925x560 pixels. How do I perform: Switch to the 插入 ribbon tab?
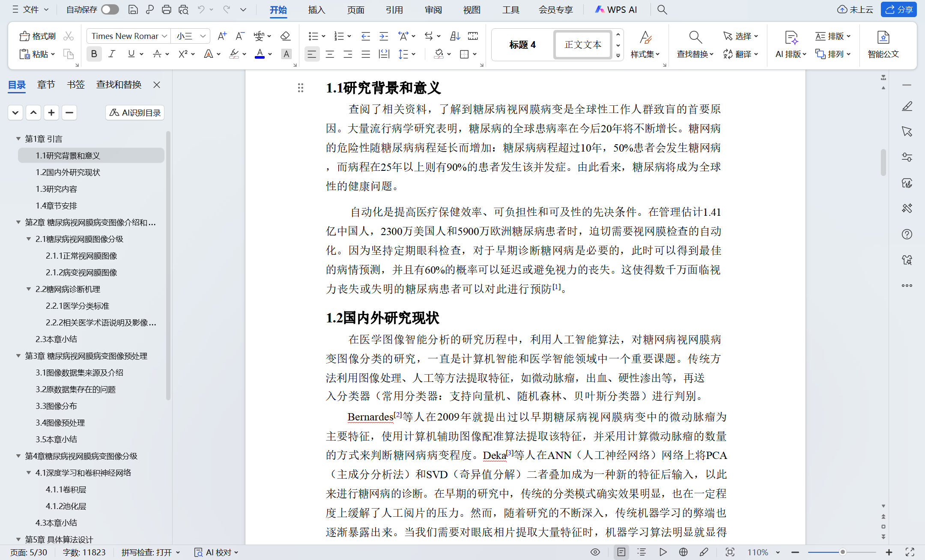316,10
